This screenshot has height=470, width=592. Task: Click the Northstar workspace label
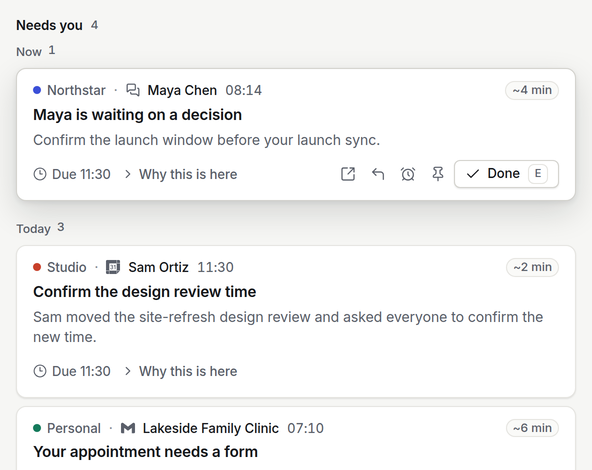click(x=76, y=90)
